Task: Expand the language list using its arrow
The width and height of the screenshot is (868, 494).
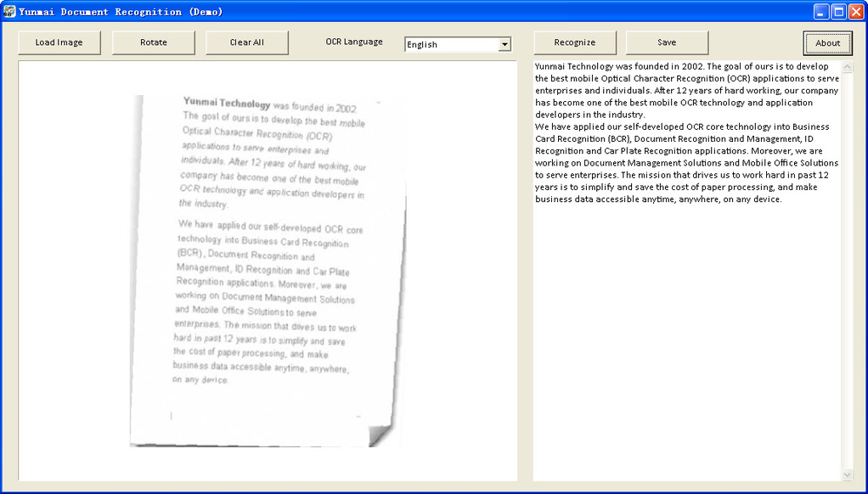Action: (504, 44)
